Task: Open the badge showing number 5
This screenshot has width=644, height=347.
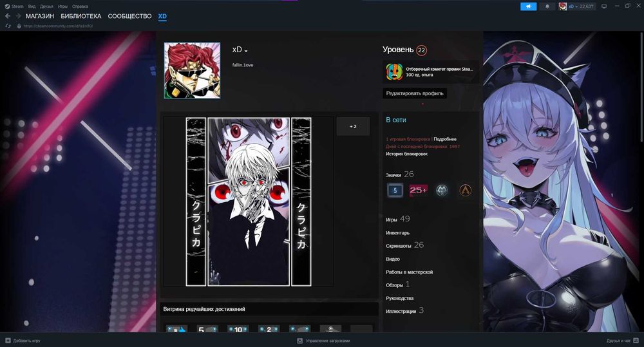Action: 395,190
